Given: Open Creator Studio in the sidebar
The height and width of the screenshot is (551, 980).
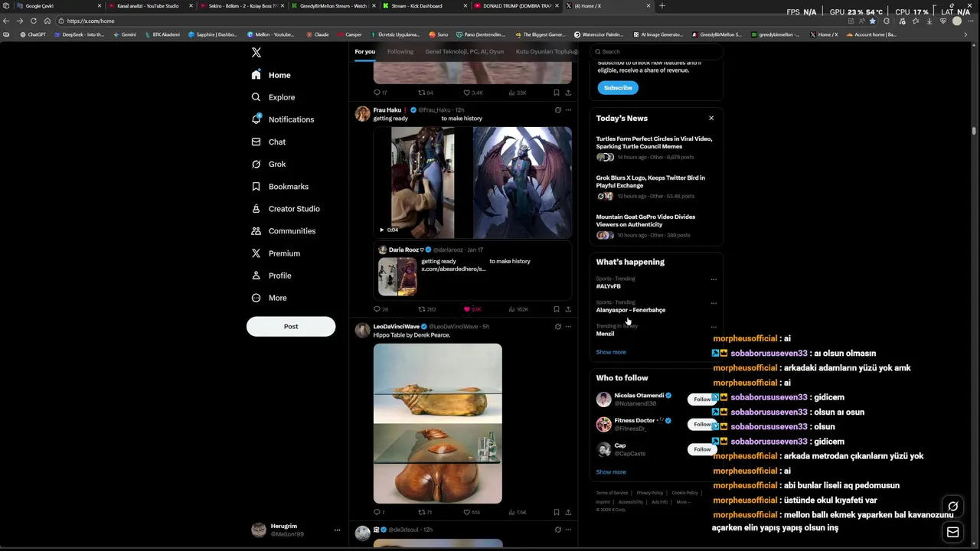Looking at the screenshot, I should pyautogui.click(x=286, y=208).
